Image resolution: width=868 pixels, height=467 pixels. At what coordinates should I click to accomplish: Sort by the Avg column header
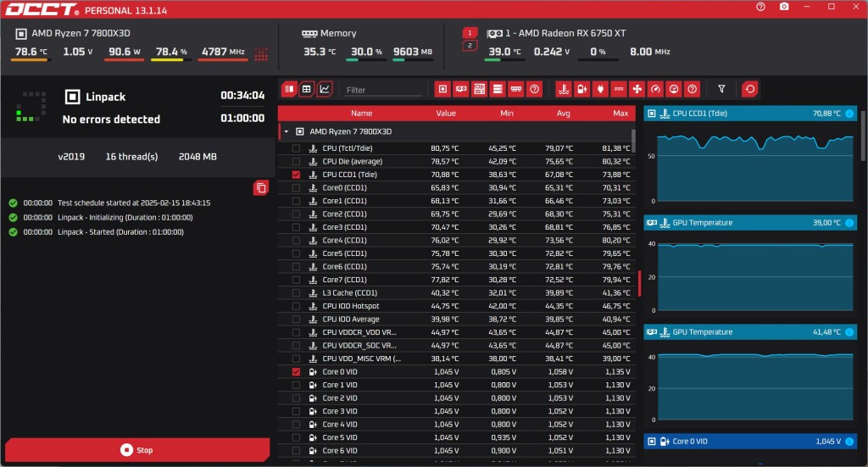click(563, 114)
